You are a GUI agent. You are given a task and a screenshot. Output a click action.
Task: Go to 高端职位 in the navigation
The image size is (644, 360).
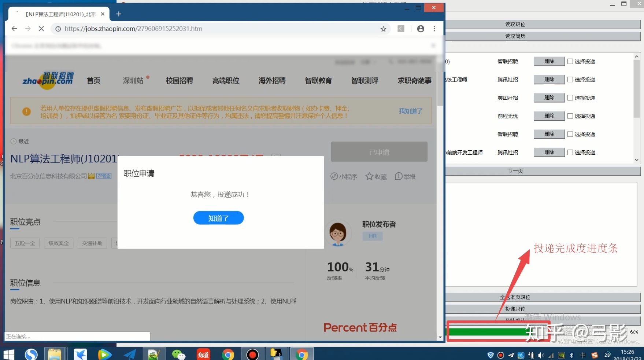226,80
